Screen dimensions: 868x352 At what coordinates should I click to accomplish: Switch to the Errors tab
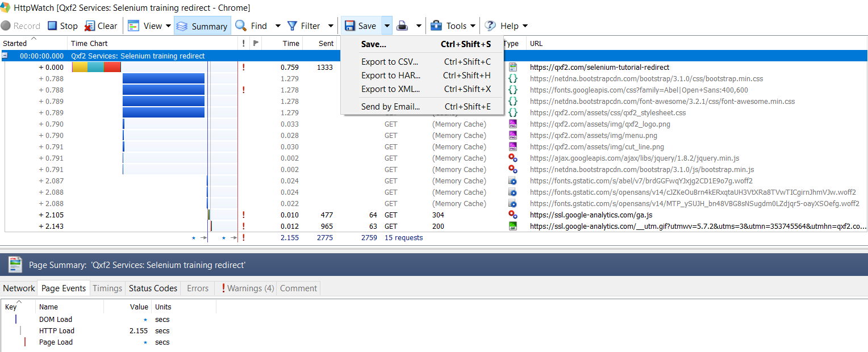198,288
